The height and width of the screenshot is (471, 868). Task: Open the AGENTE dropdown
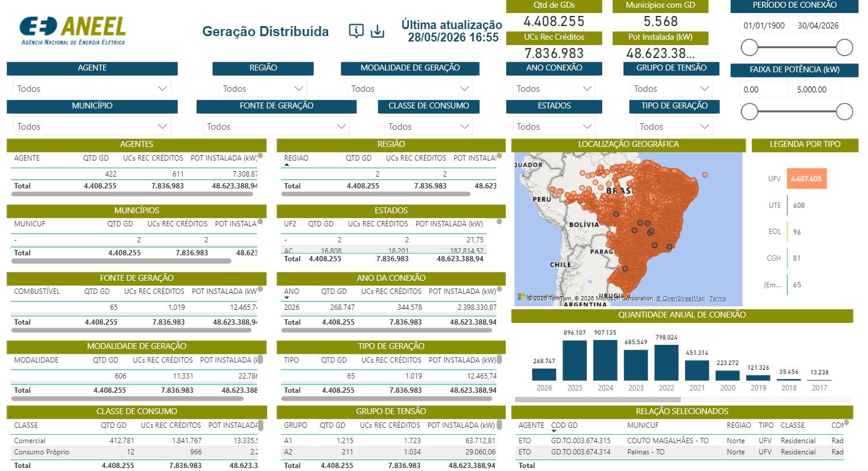92,89
